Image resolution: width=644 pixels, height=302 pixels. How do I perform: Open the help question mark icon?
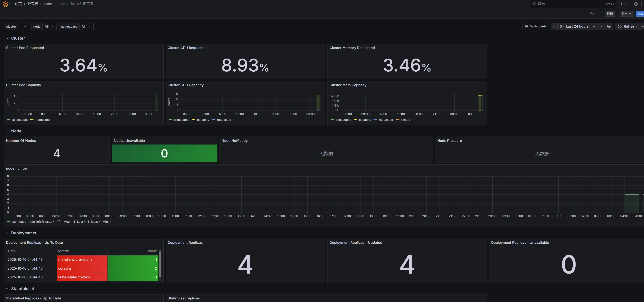pos(636,4)
